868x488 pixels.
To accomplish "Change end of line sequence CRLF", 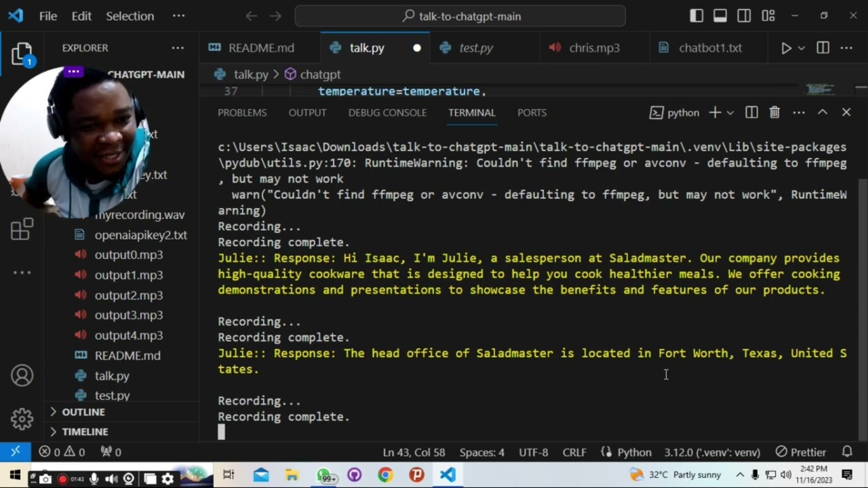I will (x=574, y=452).
